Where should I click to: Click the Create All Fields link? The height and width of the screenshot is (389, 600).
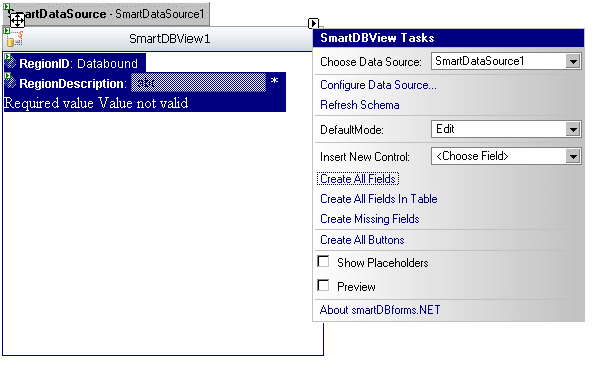tap(358, 179)
